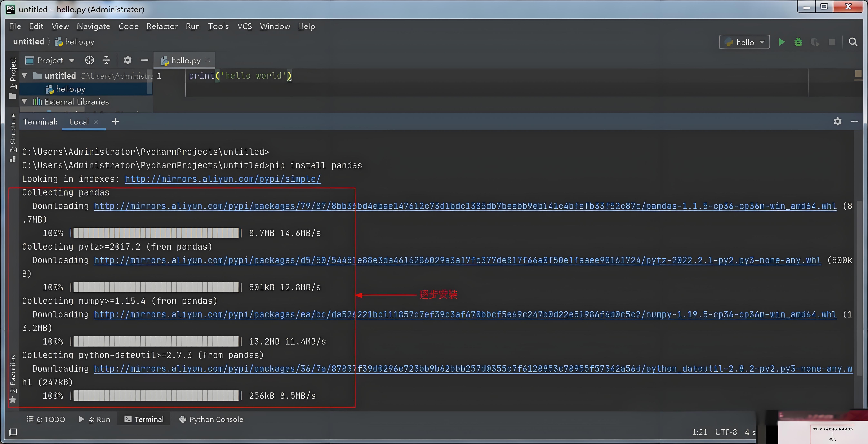Open the aliyun pypi simple index link

[x=223, y=179]
